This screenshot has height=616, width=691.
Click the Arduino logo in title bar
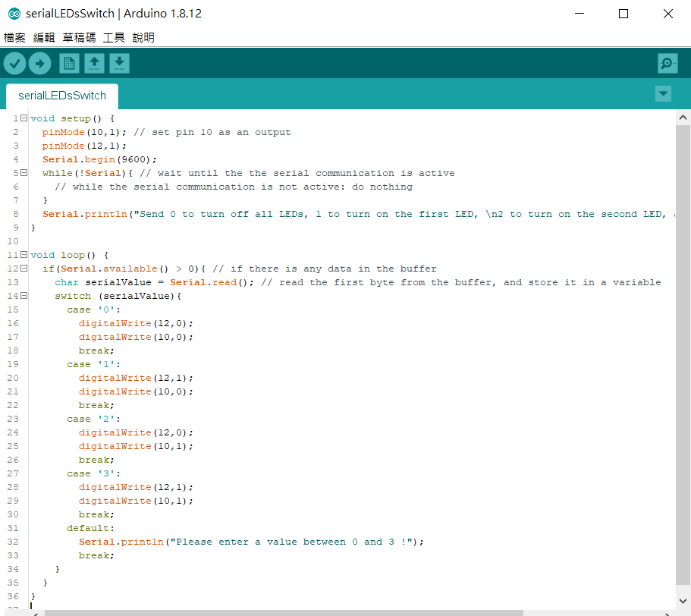click(14, 14)
